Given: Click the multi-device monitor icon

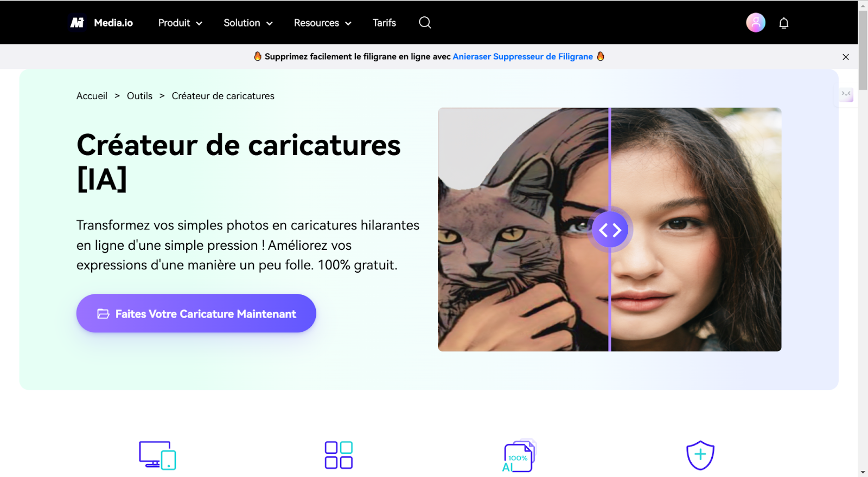Looking at the screenshot, I should click(x=157, y=455).
